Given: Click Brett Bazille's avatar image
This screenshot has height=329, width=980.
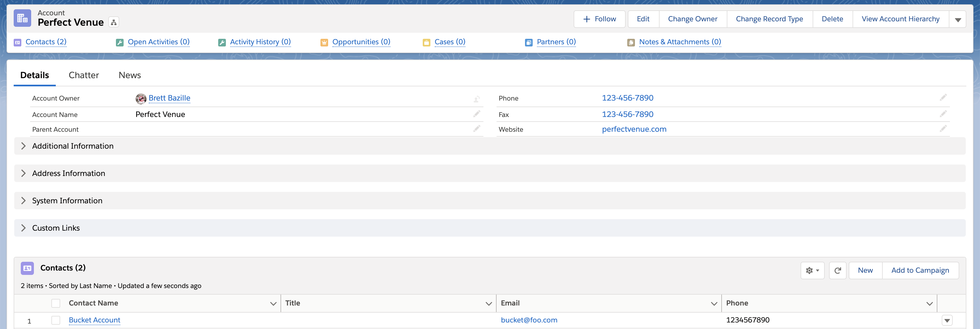Looking at the screenshot, I should point(141,99).
